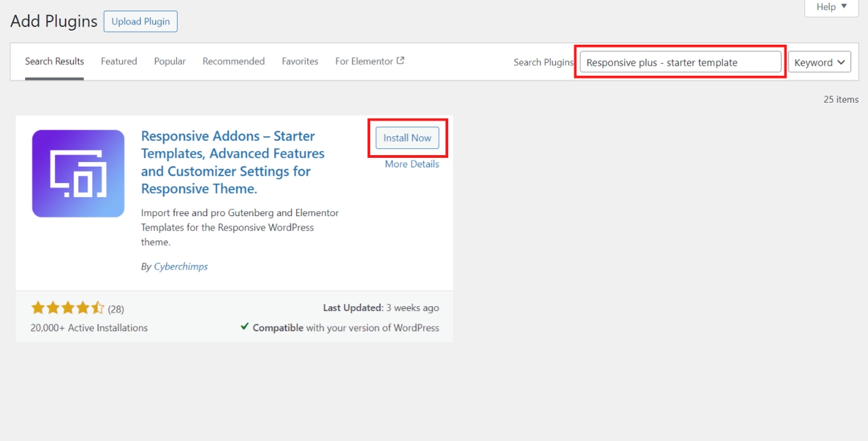The height and width of the screenshot is (441, 868).
Task: Open More Details for the plugin
Action: tap(412, 163)
